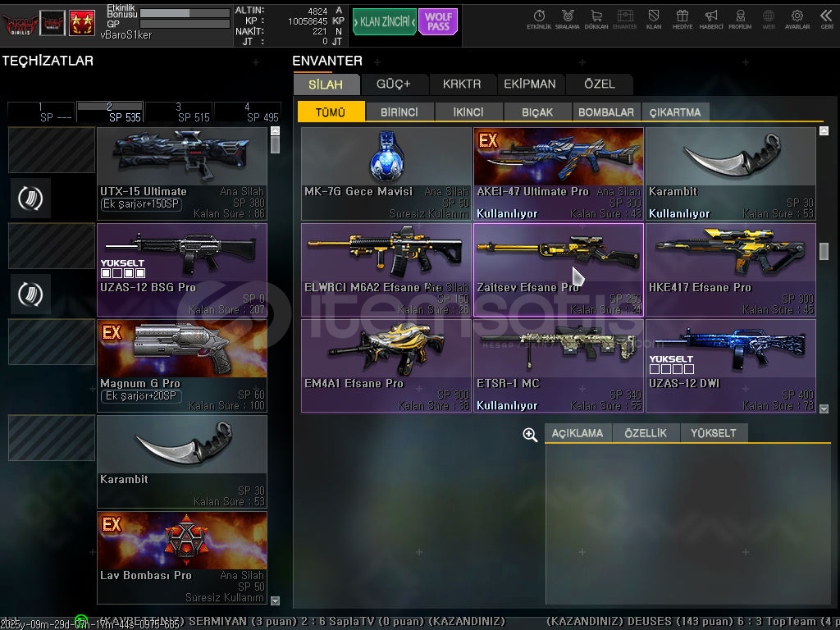Image resolution: width=840 pixels, height=630 pixels.
Task: Click the two-star rank badge
Action: (x=81, y=23)
